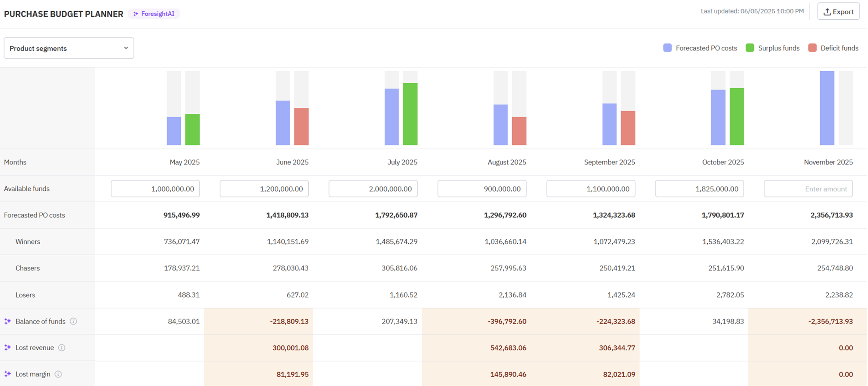Click the ForesightAI sparkle badge

click(x=154, y=14)
